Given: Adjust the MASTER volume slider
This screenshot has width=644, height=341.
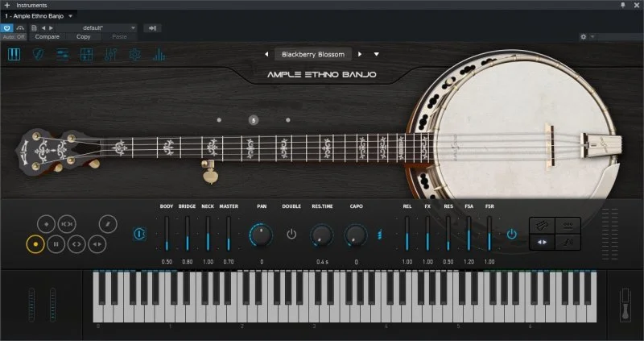Looking at the screenshot, I should tap(229, 234).
